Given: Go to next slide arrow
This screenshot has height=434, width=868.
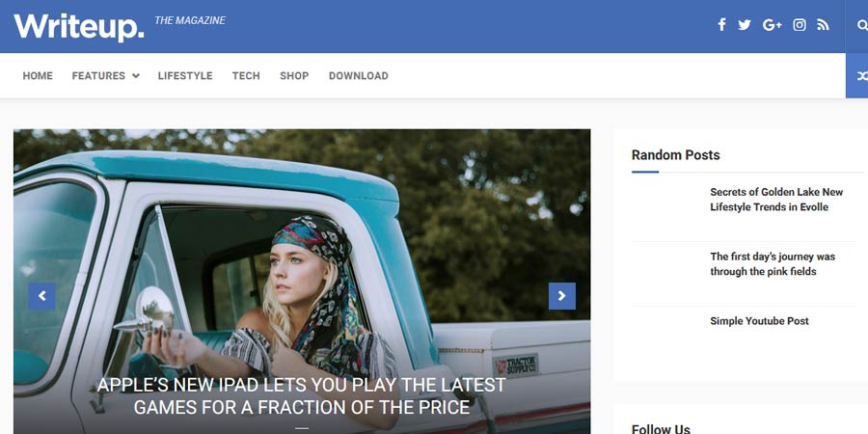Looking at the screenshot, I should pyautogui.click(x=562, y=296).
